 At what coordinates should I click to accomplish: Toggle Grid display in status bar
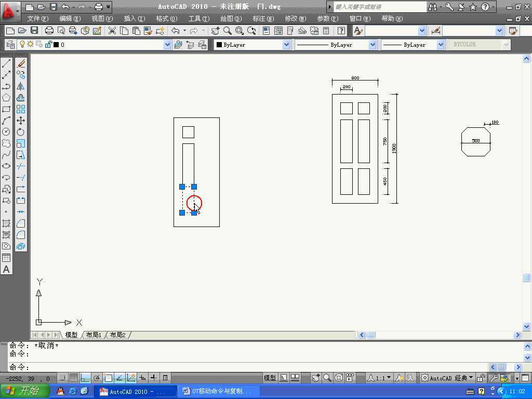74,378
